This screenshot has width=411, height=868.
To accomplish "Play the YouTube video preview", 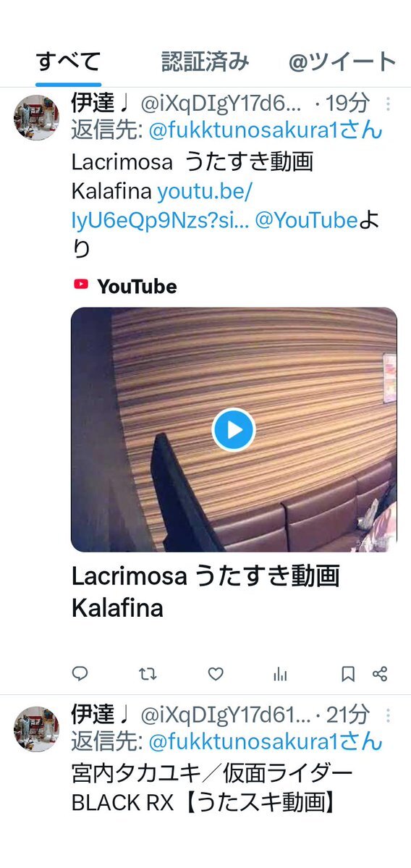I will [234, 429].
